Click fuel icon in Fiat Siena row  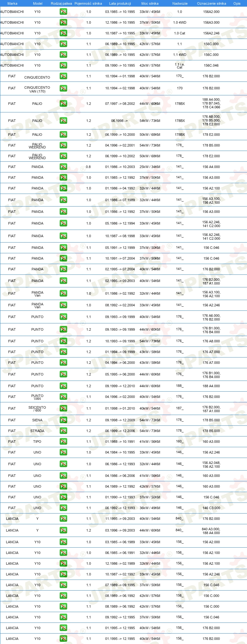[63, 420]
